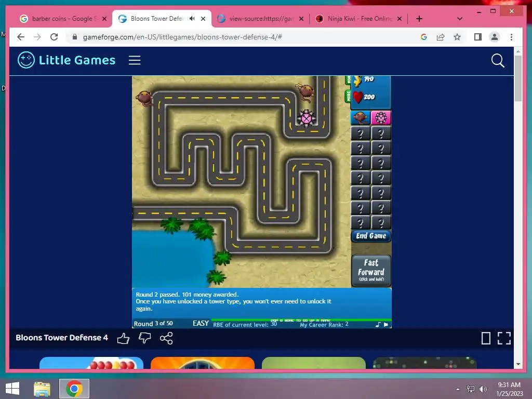Click the page vertical scrollbar thumb
This screenshot has width=532, height=399.
(518, 78)
